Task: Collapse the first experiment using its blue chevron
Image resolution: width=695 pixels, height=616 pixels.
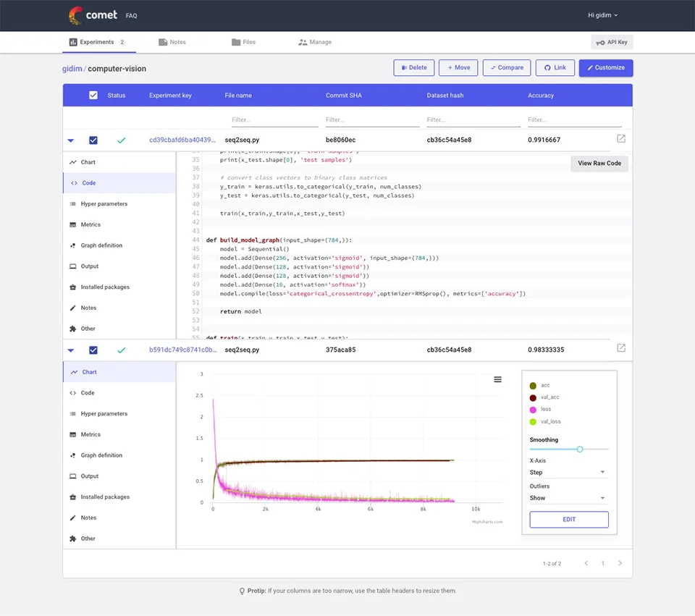Action: [70, 140]
